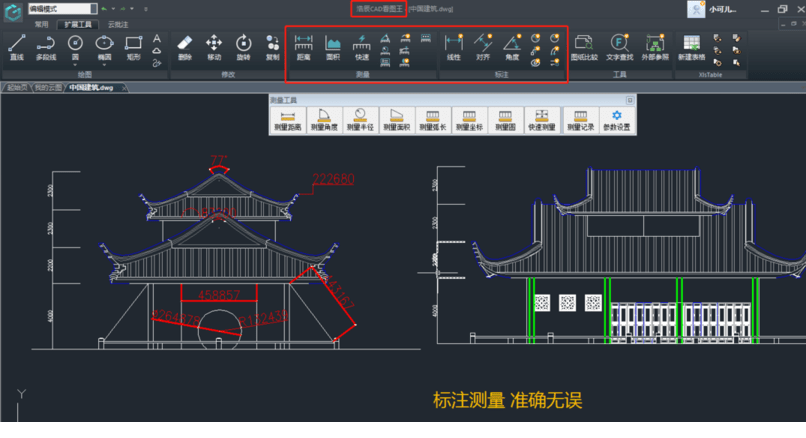Click the 参数设置 settings button
The height and width of the screenshot is (438, 806).
tap(616, 120)
